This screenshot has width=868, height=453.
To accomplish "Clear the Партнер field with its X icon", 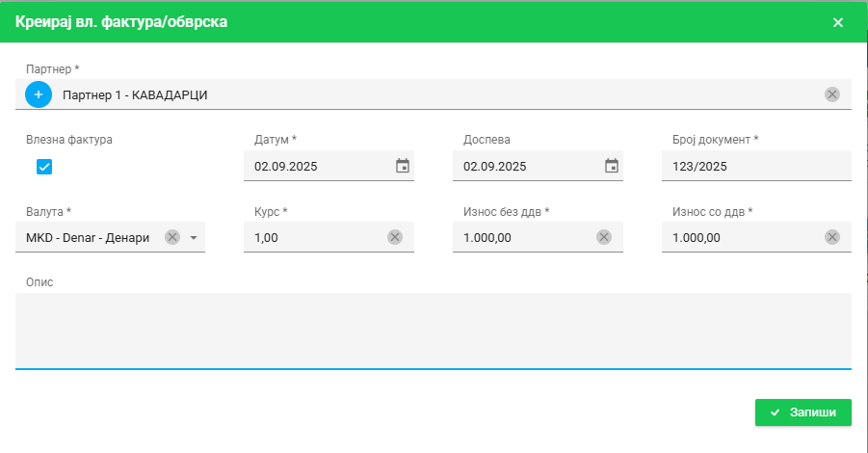I will point(832,94).
